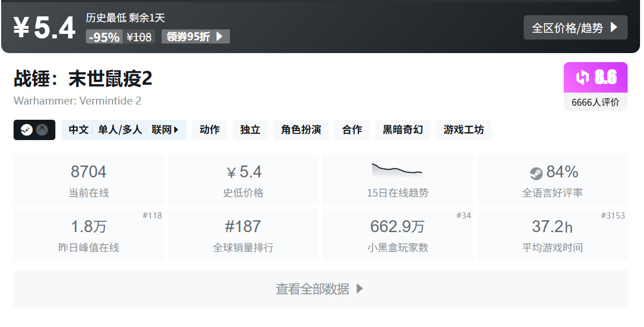Click the 历史最低 剩余1天 label
The image size is (644, 327).
[x=125, y=18]
